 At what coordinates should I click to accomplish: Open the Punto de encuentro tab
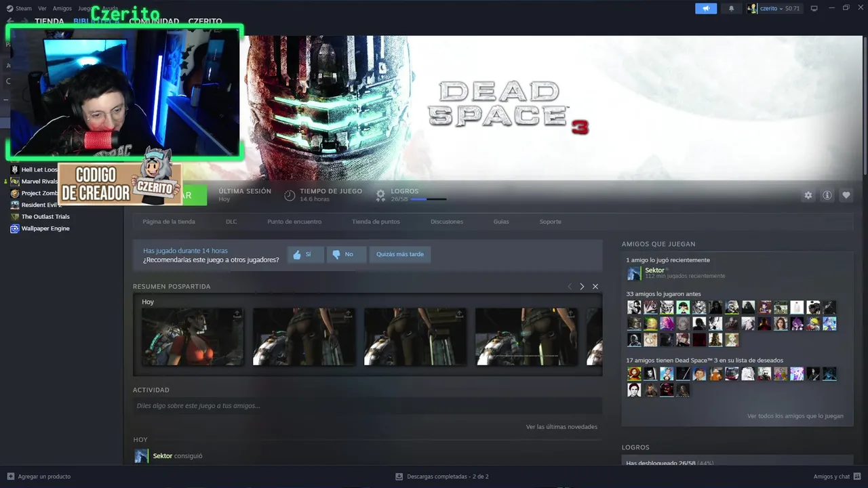[x=294, y=222]
